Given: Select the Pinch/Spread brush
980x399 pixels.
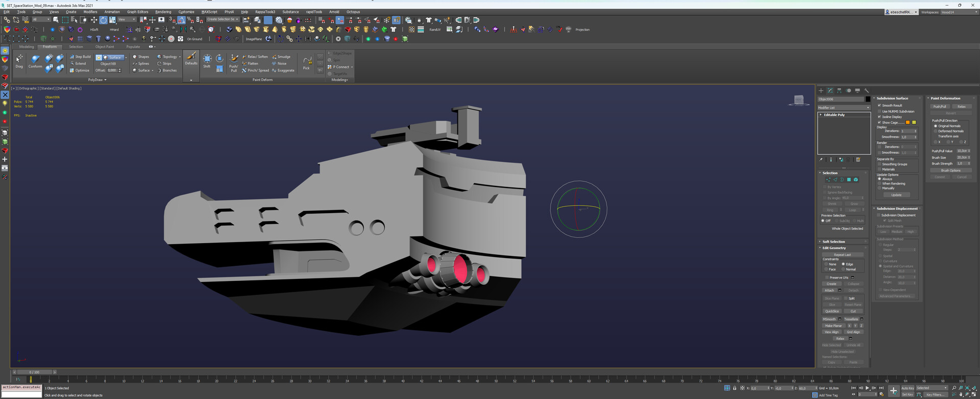Looking at the screenshot, I should [256, 71].
